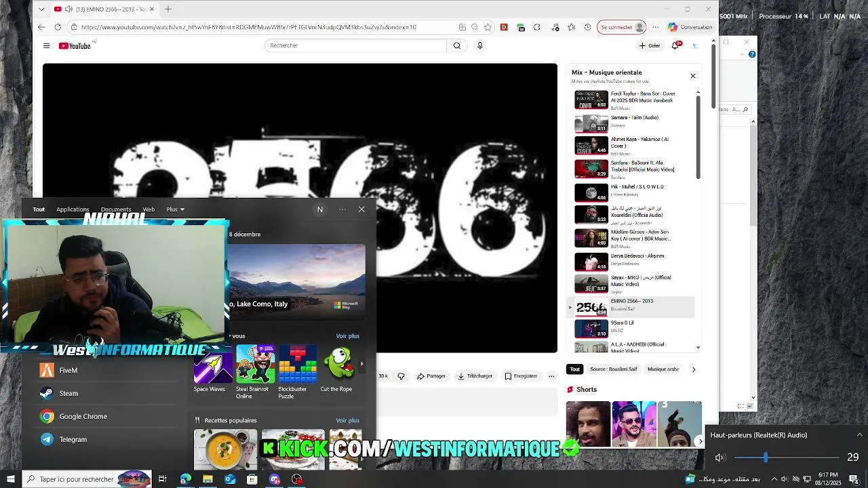Open the Space Waves game tile
The image size is (868, 488).
click(212, 369)
